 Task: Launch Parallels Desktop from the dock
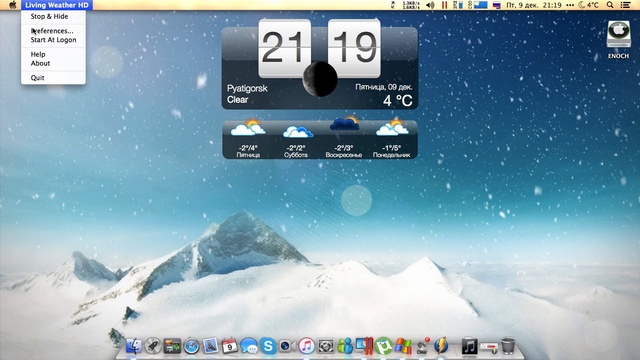pyautogui.click(x=364, y=346)
